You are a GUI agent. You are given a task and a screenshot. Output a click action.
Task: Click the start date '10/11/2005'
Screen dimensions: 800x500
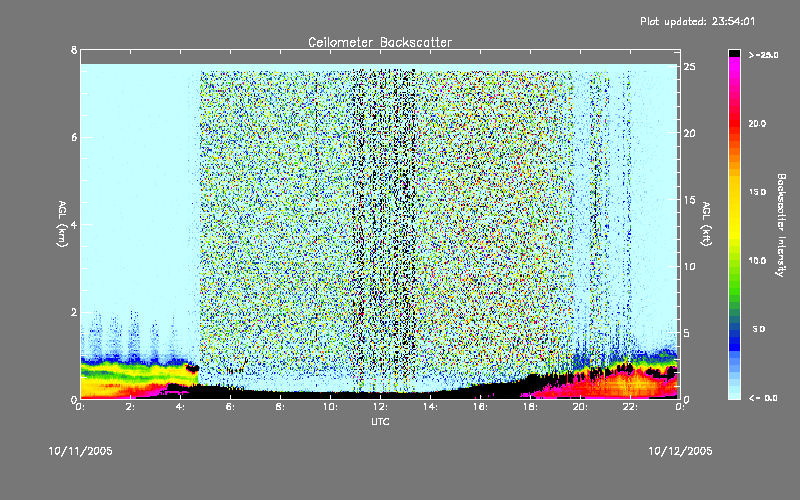81,451
